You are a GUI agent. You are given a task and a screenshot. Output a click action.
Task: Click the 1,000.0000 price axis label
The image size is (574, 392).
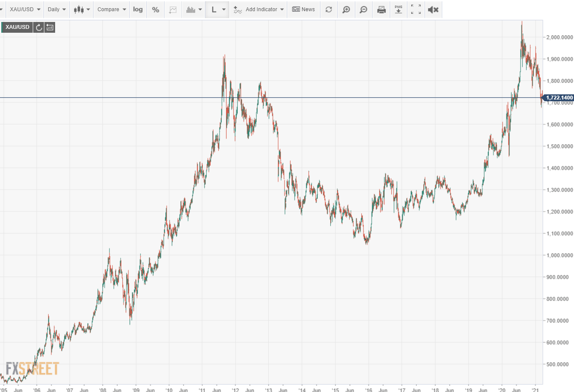pos(560,255)
